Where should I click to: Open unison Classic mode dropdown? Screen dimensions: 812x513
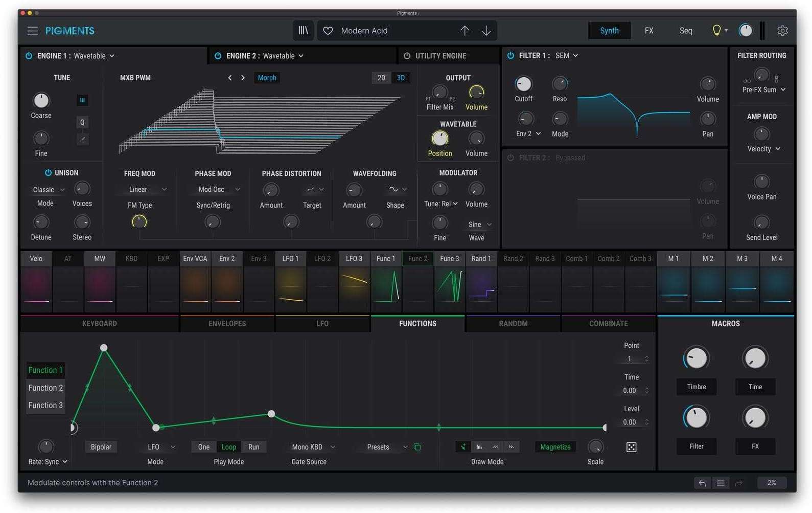49,189
